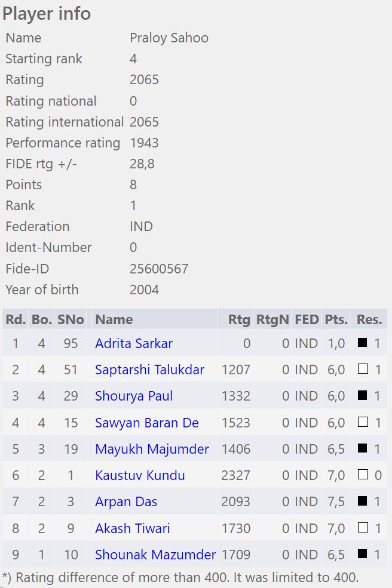392x588 pixels.
Task: Go to Arpan Das's player page
Action: 126,502
